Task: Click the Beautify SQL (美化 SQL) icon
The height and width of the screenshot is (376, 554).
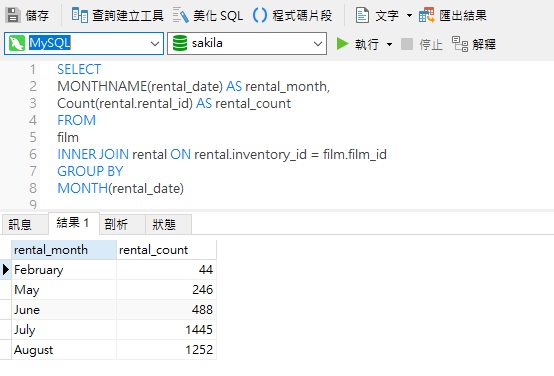Action: pyautogui.click(x=181, y=15)
